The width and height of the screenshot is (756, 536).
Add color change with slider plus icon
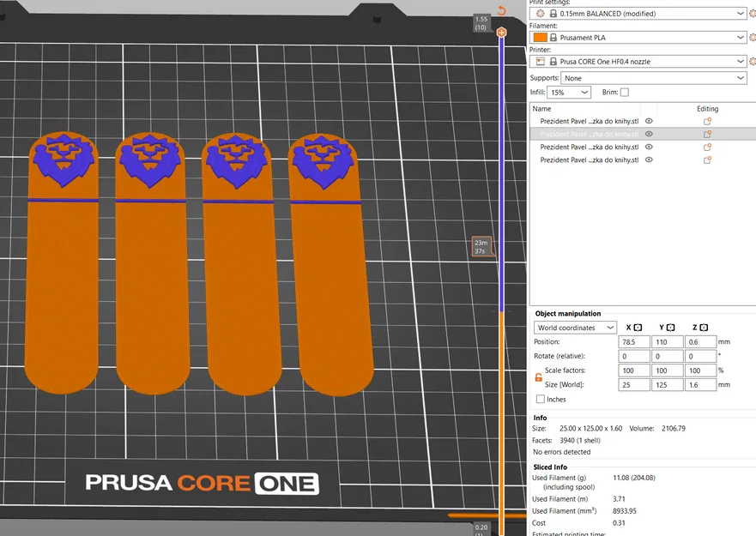point(501,33)
